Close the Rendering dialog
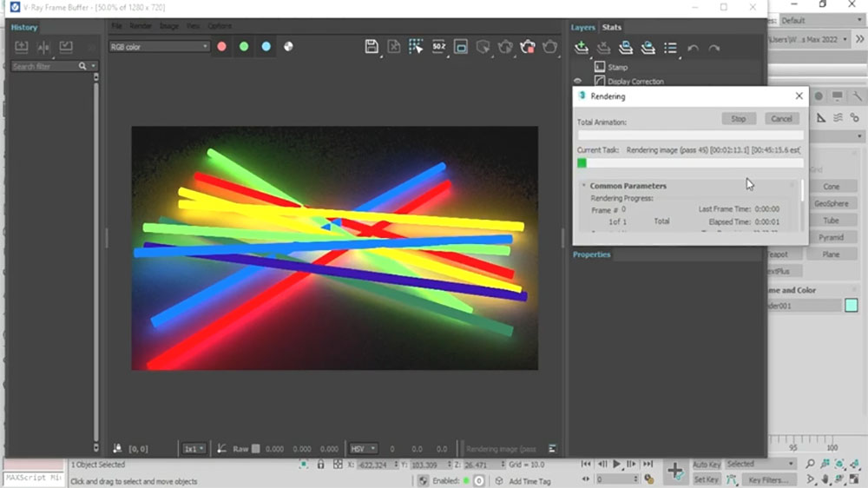 point(799,96)
